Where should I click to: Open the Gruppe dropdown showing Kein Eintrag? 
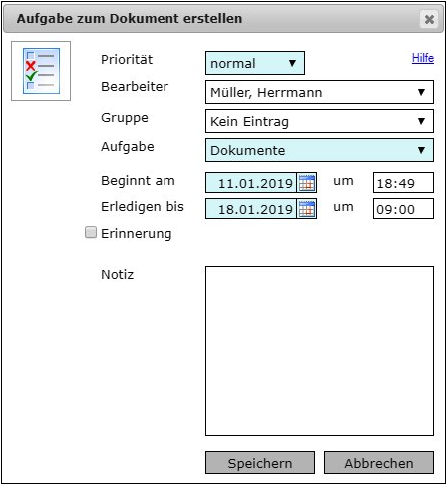coord(319,121)
